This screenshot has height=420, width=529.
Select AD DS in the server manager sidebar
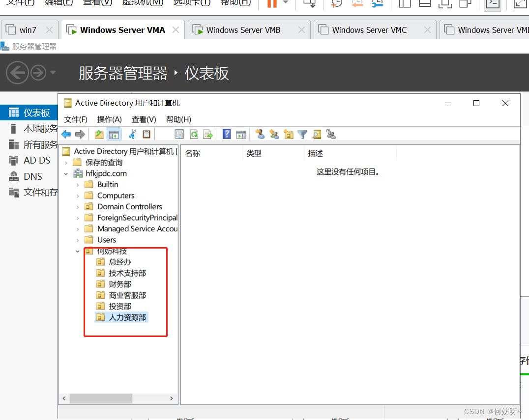(x=37, y=161)
